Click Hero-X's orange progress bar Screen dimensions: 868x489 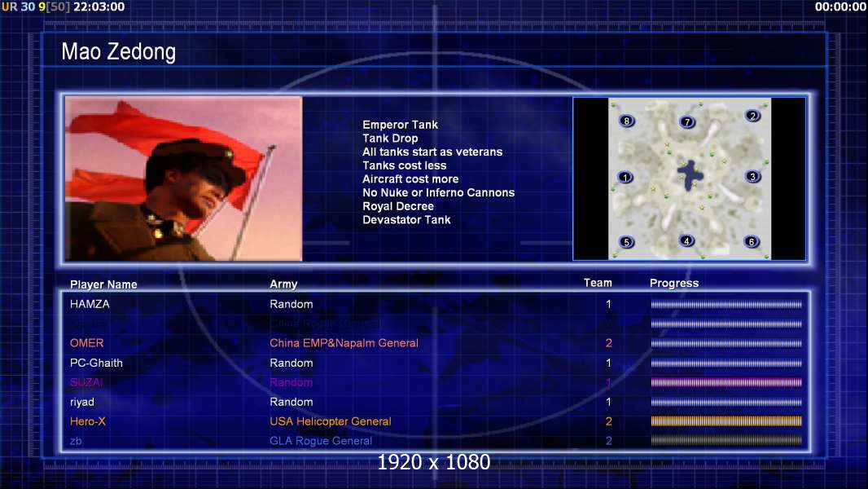point(726,421)
